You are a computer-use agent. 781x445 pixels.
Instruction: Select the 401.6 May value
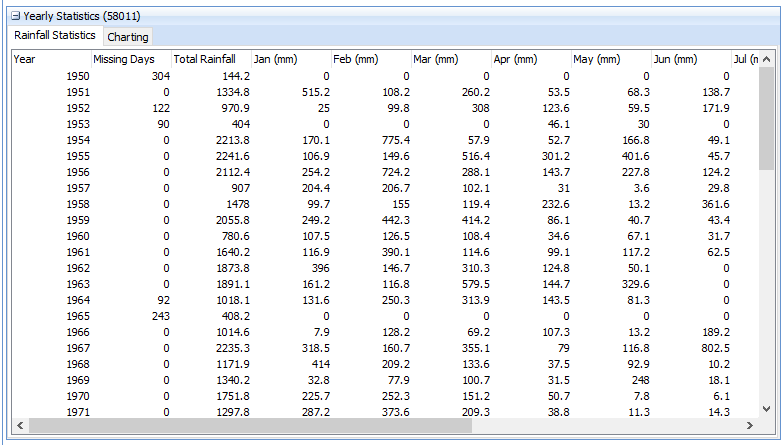pyautogui.click(x=636, y=156)
